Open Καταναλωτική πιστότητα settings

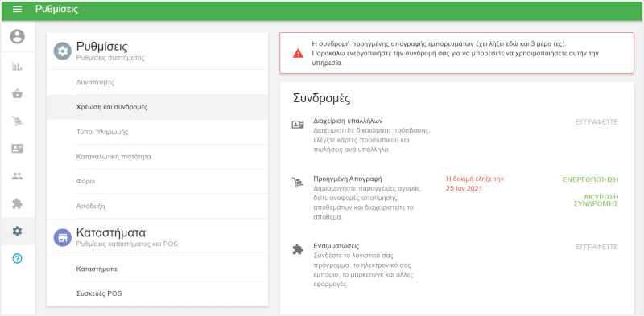(x=157, y=157)
